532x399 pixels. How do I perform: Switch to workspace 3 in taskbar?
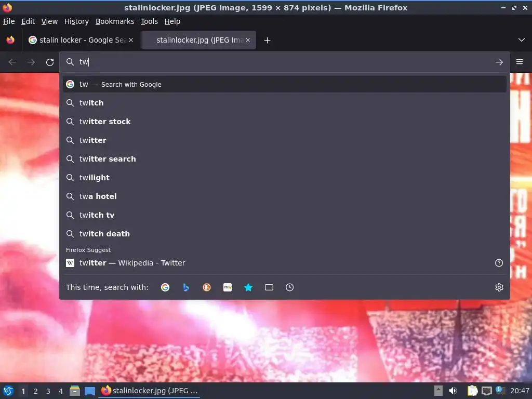point(48,391)
